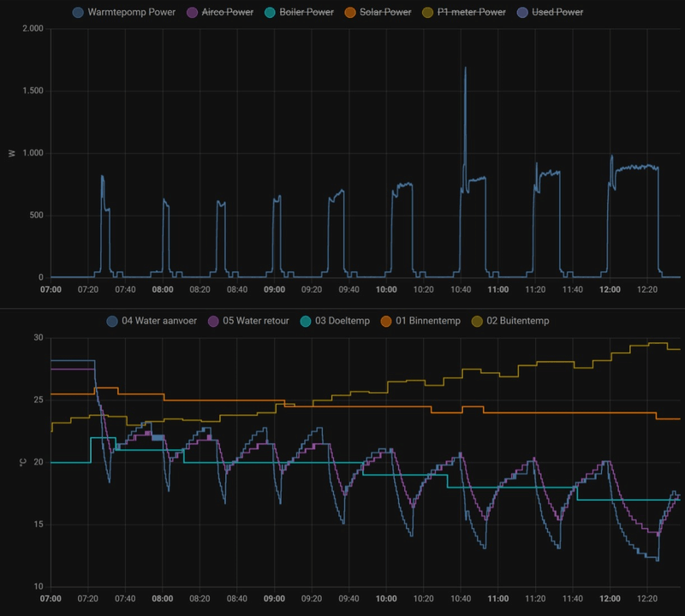
Task: Click the 12:20 tick on the temperature chart
Action: [x=647, y=599]
